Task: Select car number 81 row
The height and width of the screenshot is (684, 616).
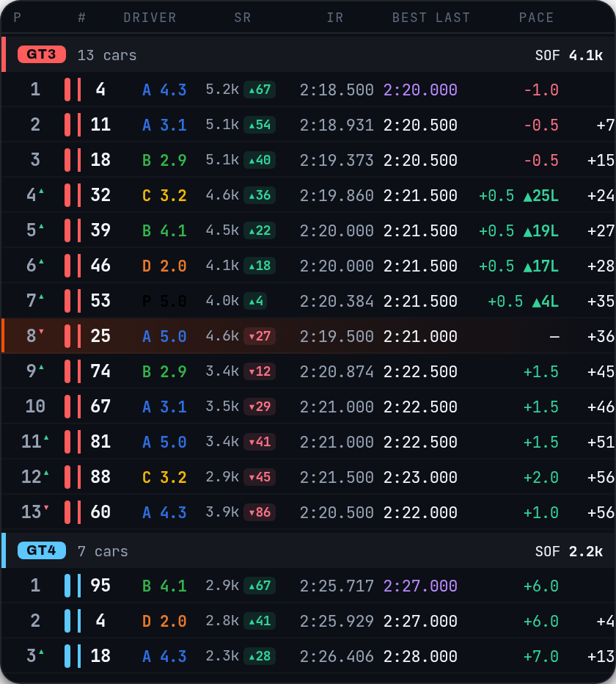Action: pyautogui.click(x=308, y=442)
